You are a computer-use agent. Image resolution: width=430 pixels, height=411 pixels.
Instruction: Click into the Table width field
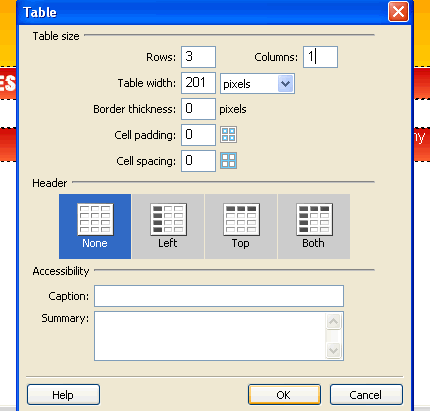pyautogui.click(x=198, y=83)
